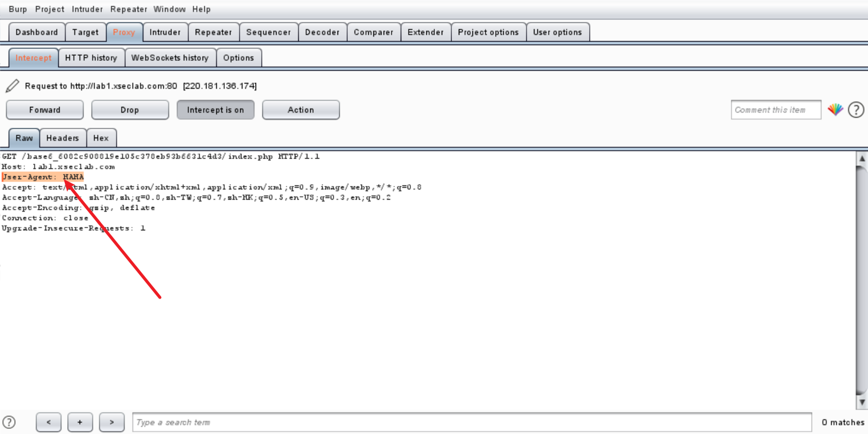
Task: Select the Raw view tab
Action: 24,138
